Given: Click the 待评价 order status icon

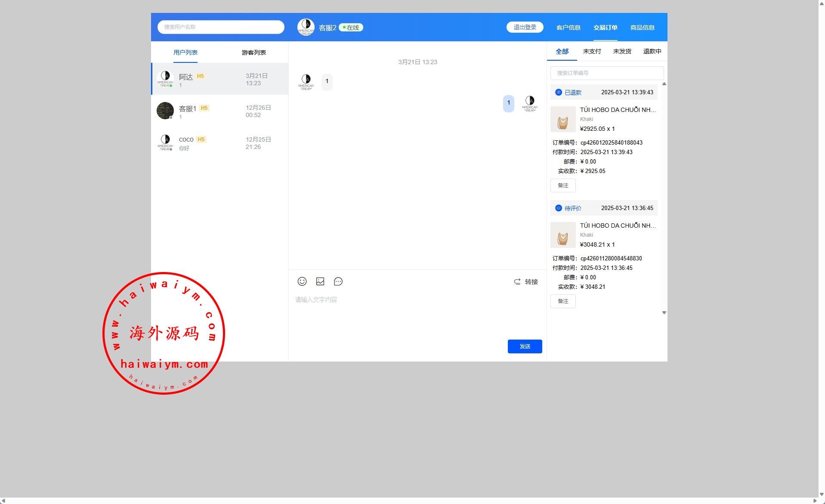Looking at the screenshot, I should pos(559,208).
